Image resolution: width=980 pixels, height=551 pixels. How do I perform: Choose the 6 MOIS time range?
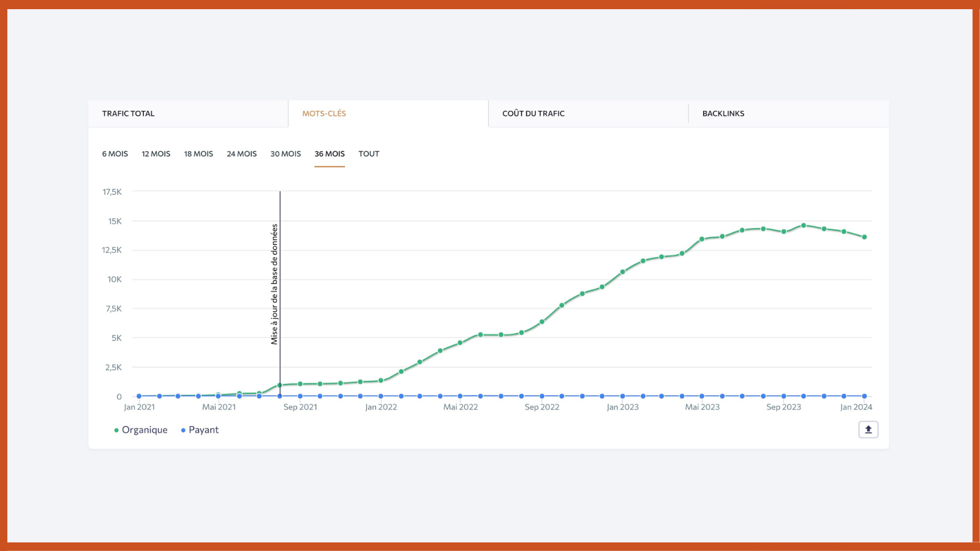tap(115, 154)
